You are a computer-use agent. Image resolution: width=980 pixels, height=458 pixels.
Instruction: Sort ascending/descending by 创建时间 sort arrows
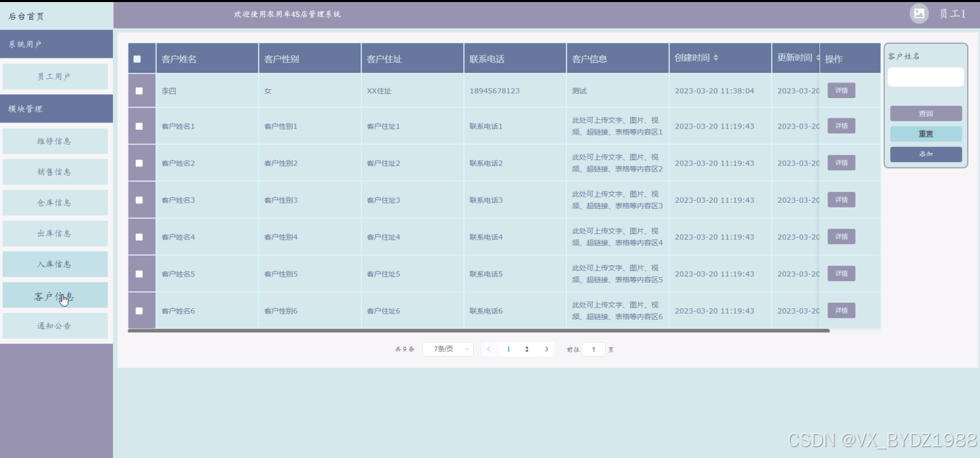point(716,58)
